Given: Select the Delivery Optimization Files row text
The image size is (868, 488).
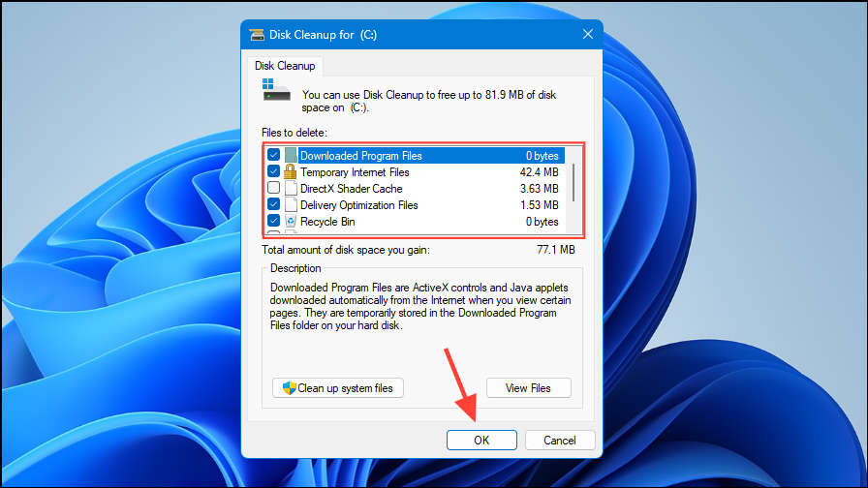Looking at the screenshot, I should click(x=358, y=205).
